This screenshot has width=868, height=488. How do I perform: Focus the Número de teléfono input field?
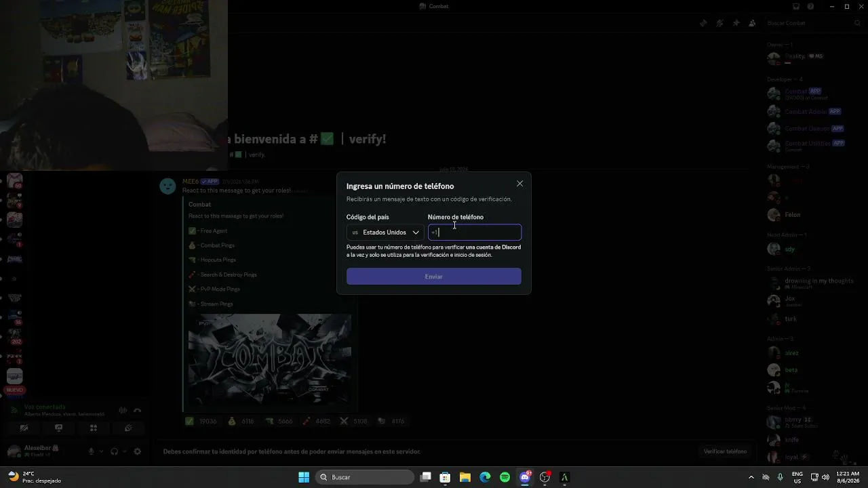475,232
